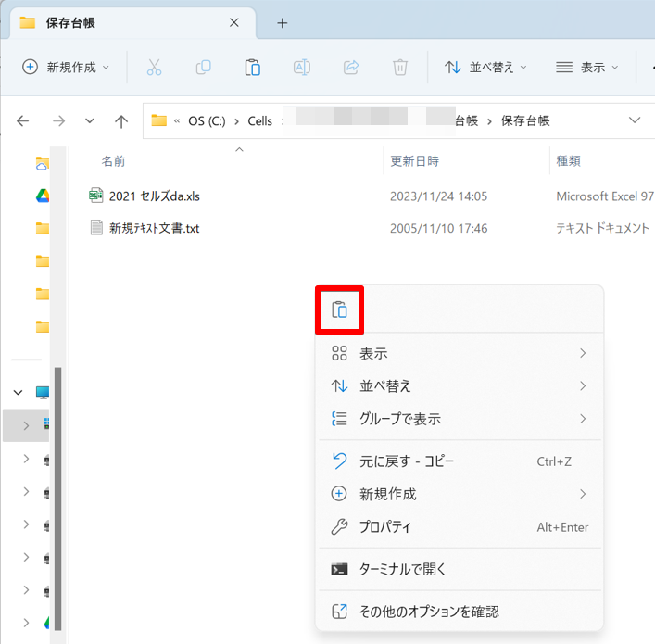655x644 pixels.
Task: Select file 2021 セルズda.xls
Action: tap(155, 196)
